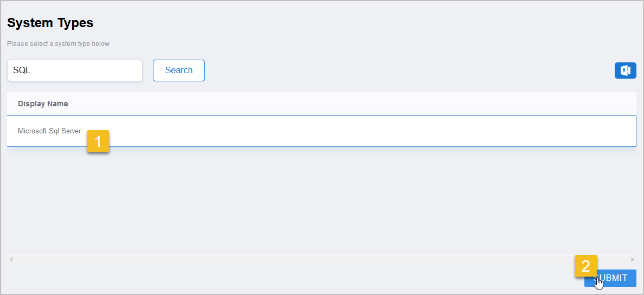Click the 'Please select a system type below' text
The image size is (644, 295).
[58, 44]
